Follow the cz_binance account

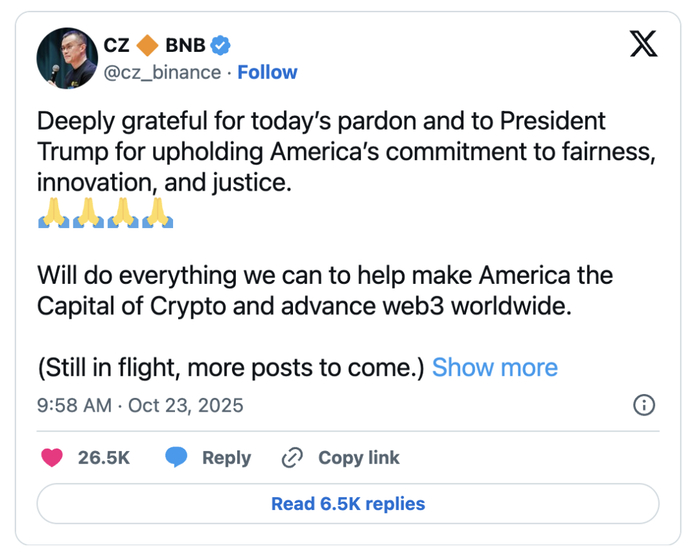pyautogui.click(x=267, y=72)
